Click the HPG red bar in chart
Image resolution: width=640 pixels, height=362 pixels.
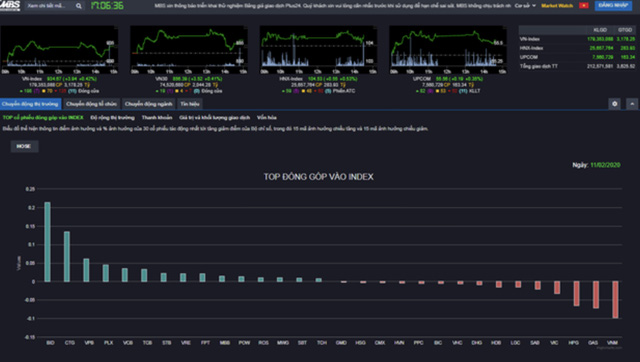coord(576,293)
